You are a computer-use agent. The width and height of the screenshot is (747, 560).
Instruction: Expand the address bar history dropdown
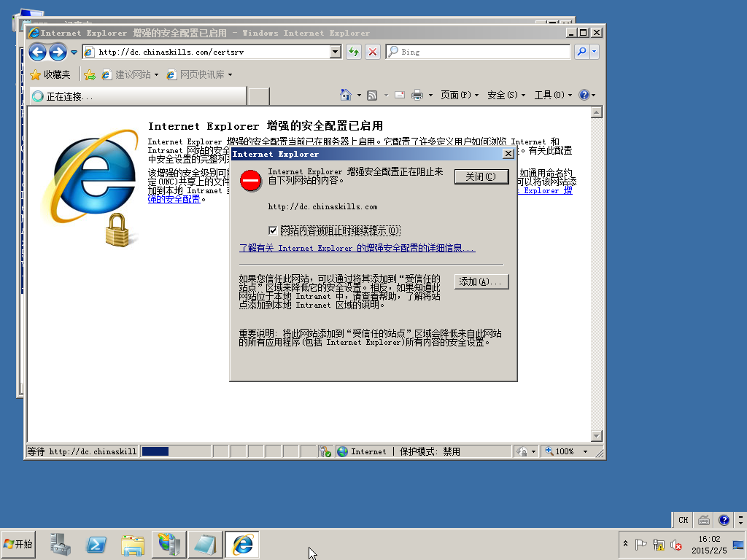click(336, 52)
